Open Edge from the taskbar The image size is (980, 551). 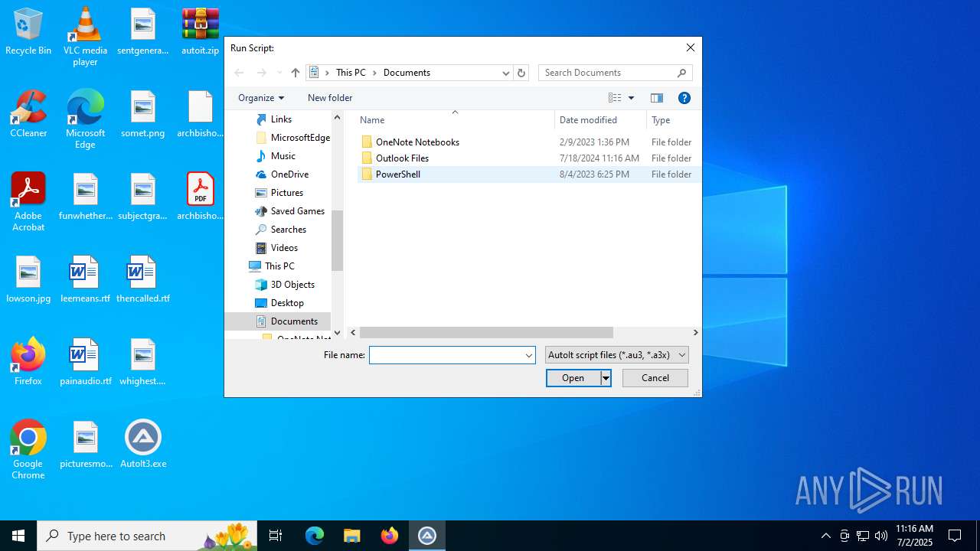click(315, 536)
